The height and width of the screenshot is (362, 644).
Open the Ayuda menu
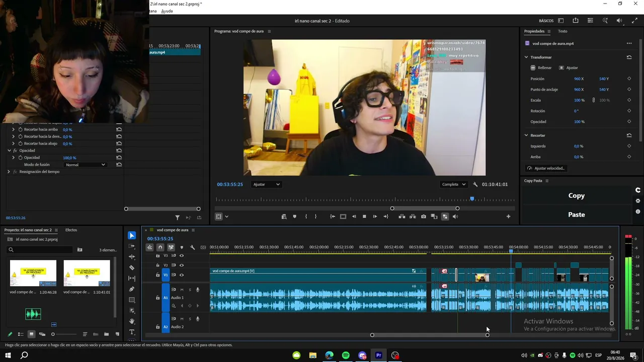[x=167, y=11]
